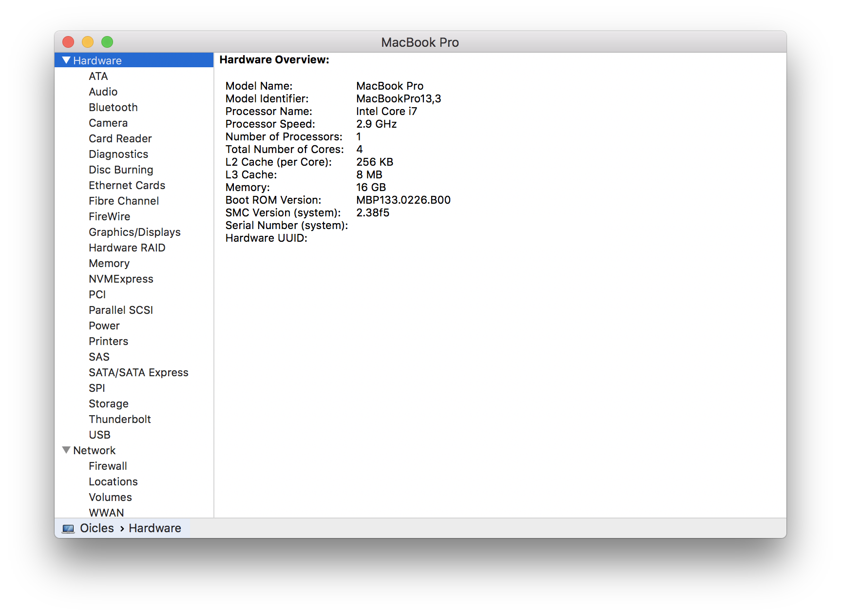Open the Bluetooth hardware section
Screen dimensions: 841x616
113,107
